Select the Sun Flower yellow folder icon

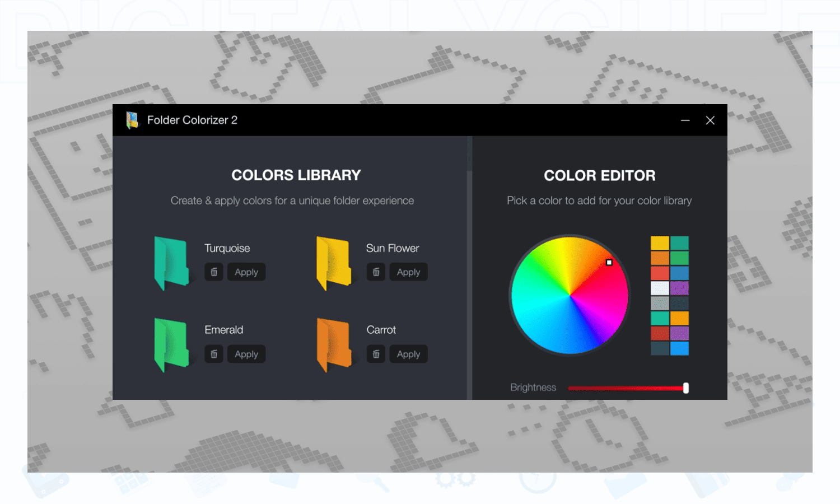coord(334,263)
